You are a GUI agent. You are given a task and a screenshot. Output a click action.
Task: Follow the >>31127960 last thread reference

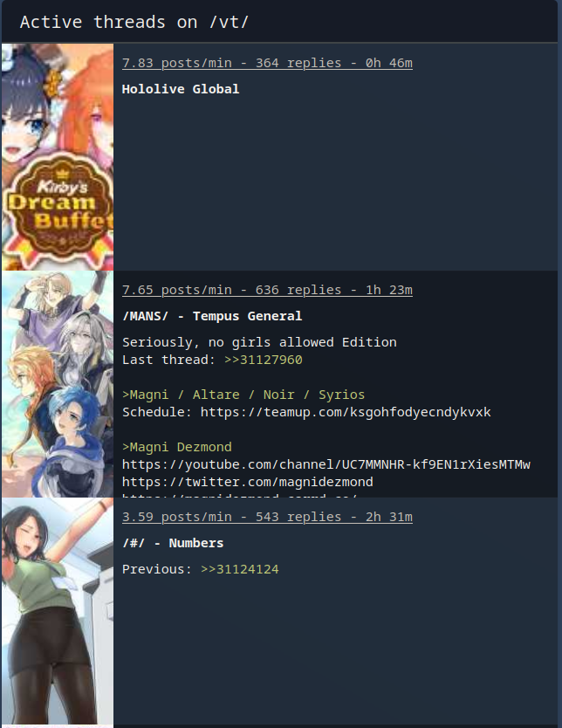[264, 360]
